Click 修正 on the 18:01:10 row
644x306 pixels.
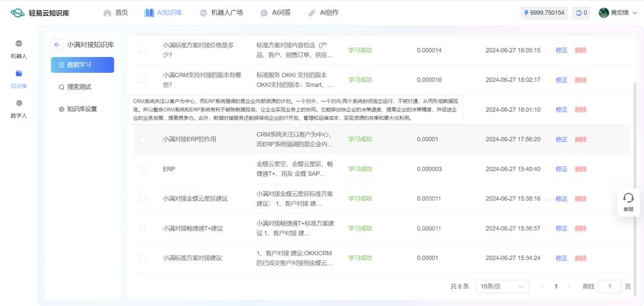[561, 110]
